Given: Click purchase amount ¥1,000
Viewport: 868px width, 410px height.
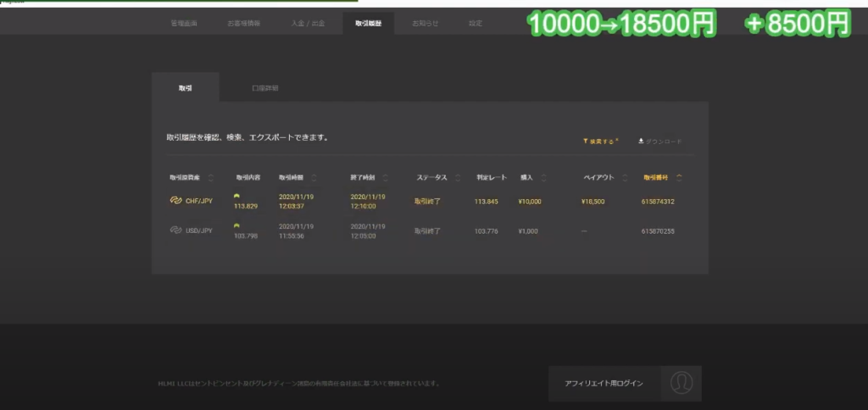Looking at the screenshot, I should tap(528, 231).
